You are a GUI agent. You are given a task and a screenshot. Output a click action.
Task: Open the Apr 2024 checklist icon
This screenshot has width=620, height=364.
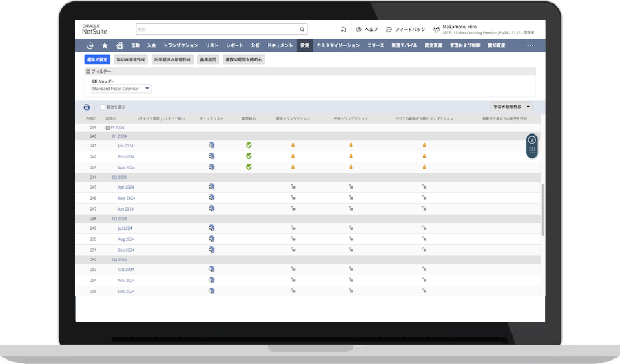[x=211, y=186]
